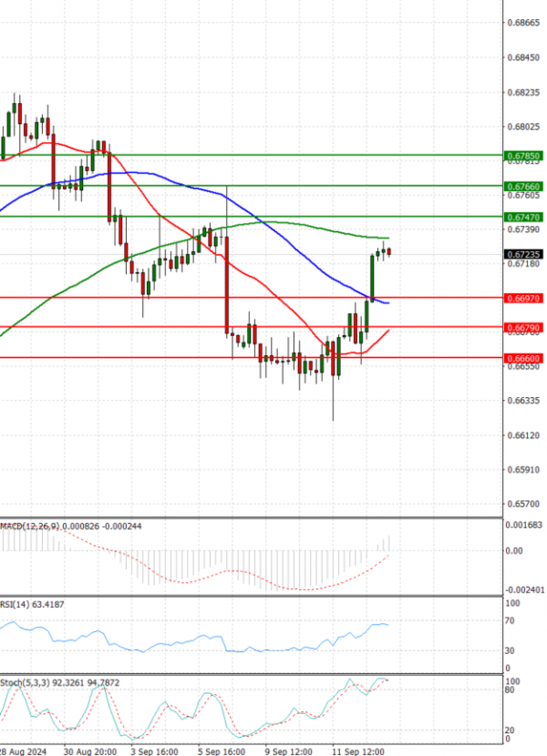Screen dimensions: 547x756
Task: Click the 0.68025 price axis value
Action: point(523,127)
